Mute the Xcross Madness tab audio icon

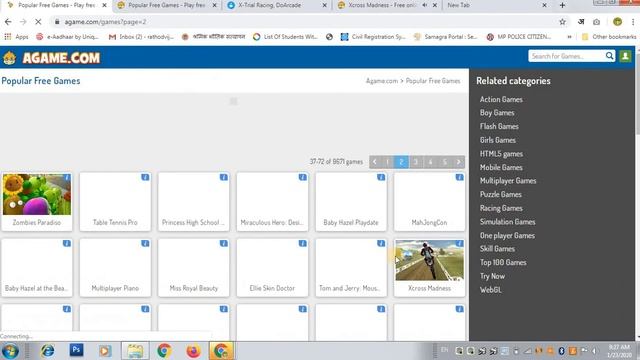(x=425, y=5)
